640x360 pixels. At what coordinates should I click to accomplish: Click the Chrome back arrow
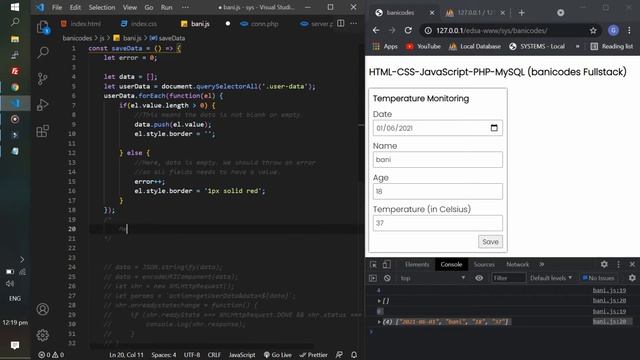pos(376,30)
